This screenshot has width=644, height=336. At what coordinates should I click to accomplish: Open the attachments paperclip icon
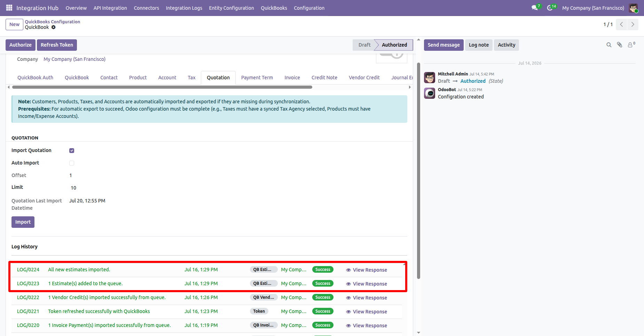click(x=620, y=45)
